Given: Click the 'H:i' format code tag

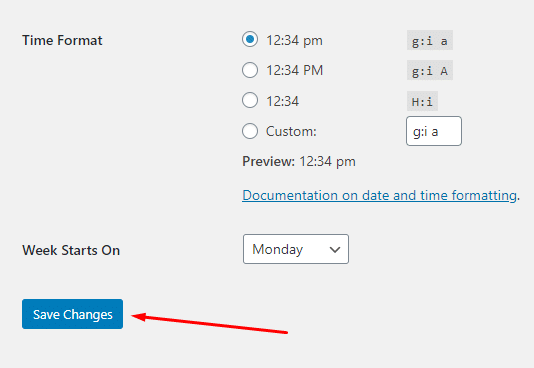Looking at the screenshot, I should 422,101.
